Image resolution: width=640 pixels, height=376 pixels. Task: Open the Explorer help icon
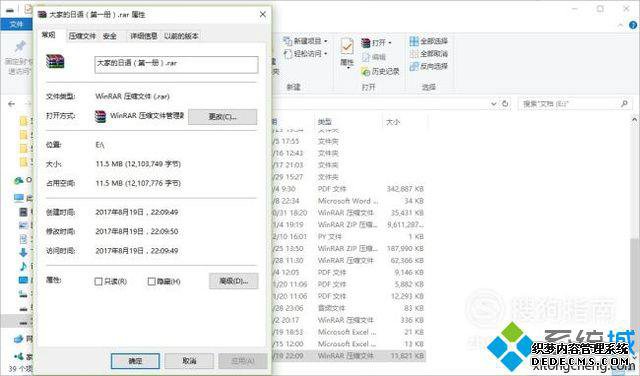[633, 25]
